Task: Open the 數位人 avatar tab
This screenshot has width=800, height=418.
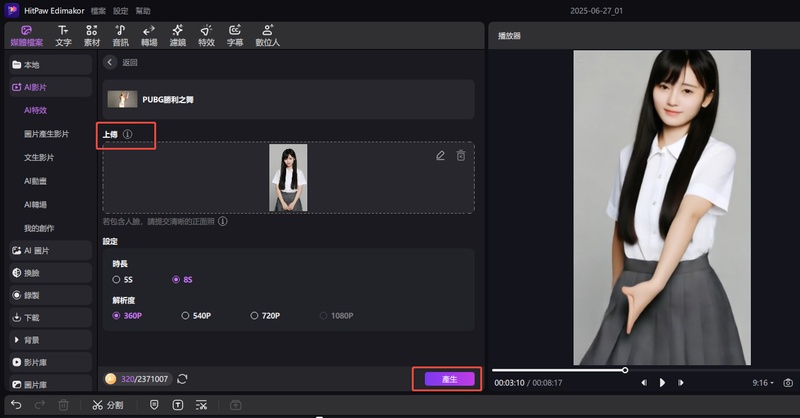Action: click(267, 36)
